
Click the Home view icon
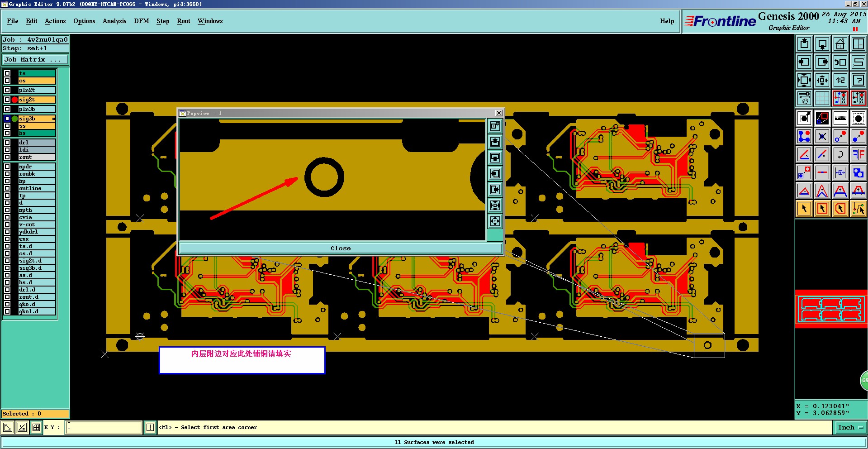[x=840, y=44]
